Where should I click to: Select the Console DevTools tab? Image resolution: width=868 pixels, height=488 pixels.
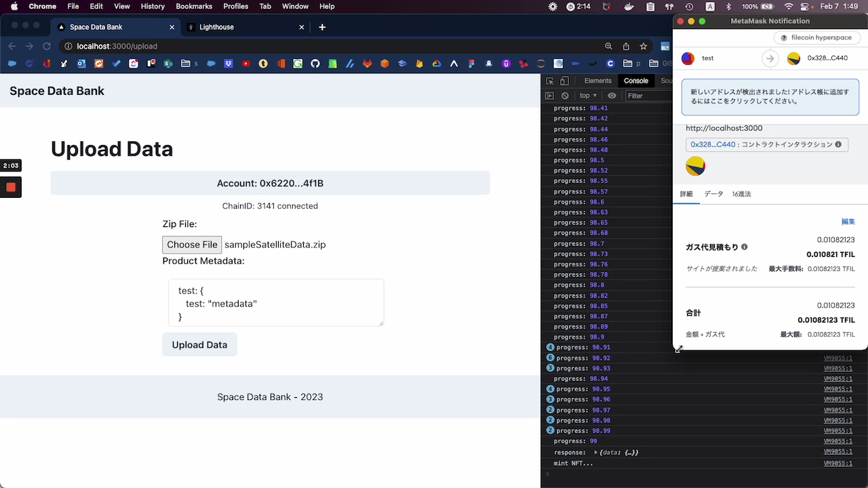pyautogui.click(x=636, y=81)
